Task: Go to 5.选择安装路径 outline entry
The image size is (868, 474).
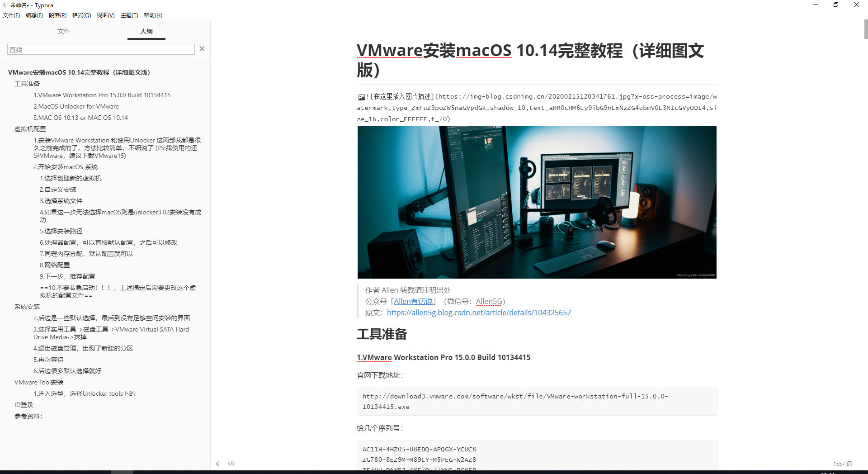Action: [x=61, y=231]
